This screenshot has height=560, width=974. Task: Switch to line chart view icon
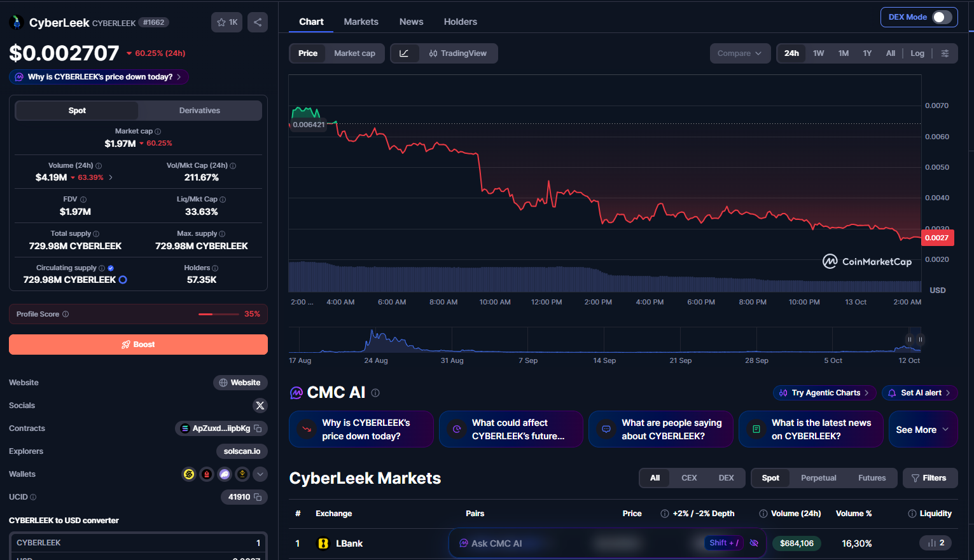[404, 53]
